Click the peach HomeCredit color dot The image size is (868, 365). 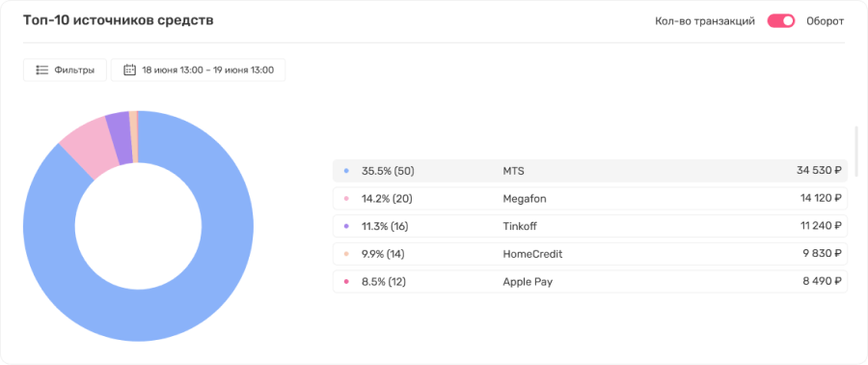(346, 254)
